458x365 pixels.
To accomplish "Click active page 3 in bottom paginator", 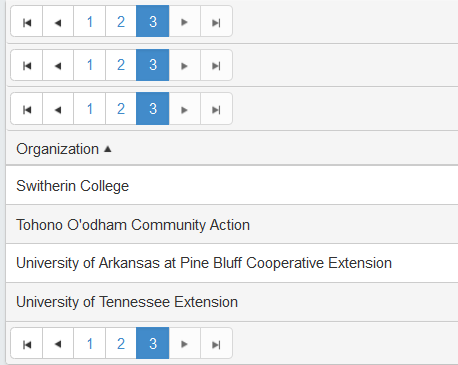I will (153, 343).
